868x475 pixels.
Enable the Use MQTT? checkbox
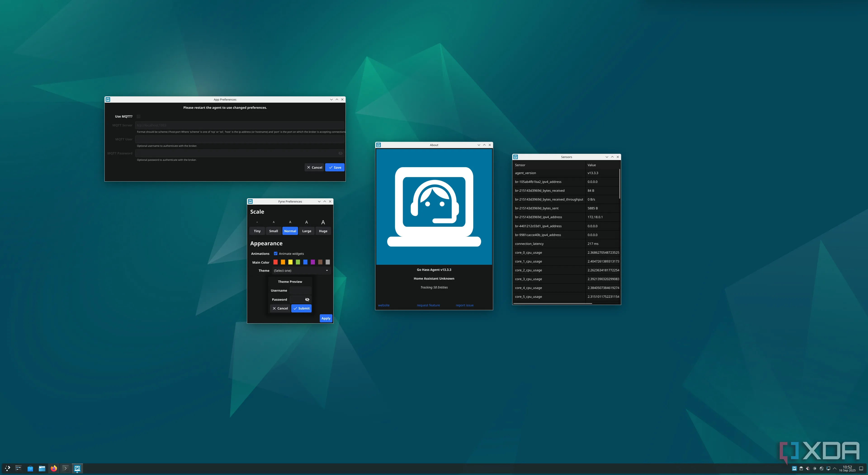pos(139,116)
